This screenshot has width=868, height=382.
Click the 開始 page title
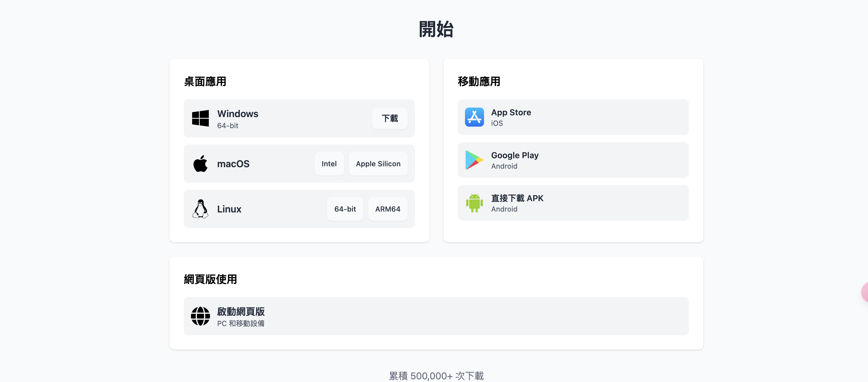coord(436,29)
